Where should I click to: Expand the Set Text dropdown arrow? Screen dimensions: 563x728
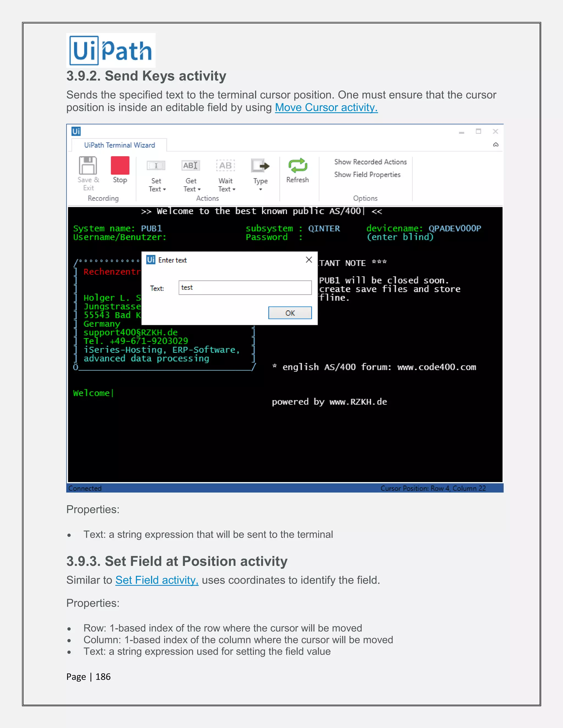(x=164, y=189)
